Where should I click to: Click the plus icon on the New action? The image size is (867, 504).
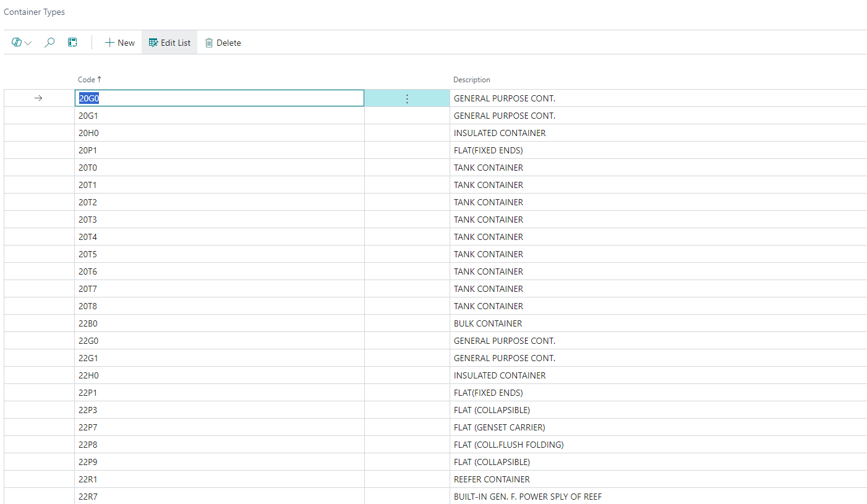(x=109, y=42)
